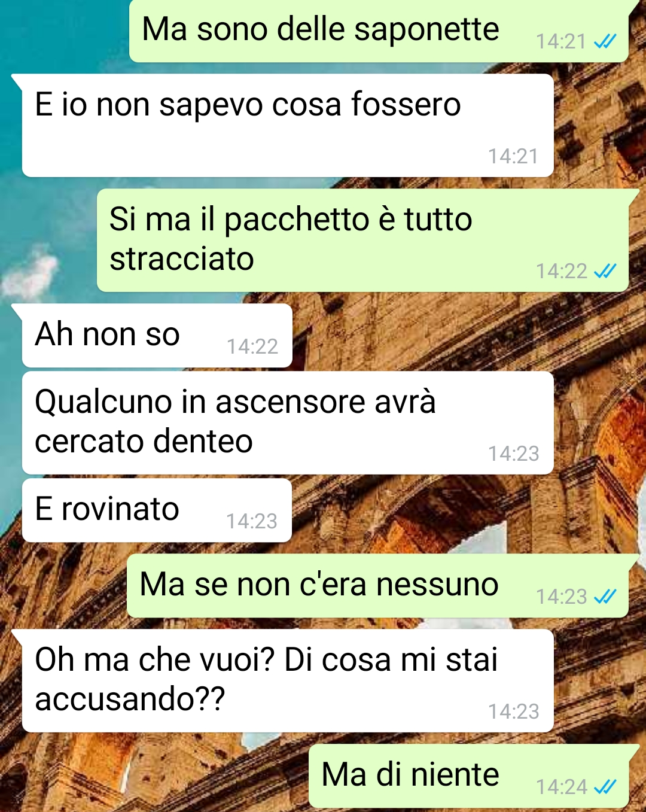This screenshot has height=812, width=646.
Task: Tap 14:23 timestamp on 'accusando??' message
Action: pos(513,711)
